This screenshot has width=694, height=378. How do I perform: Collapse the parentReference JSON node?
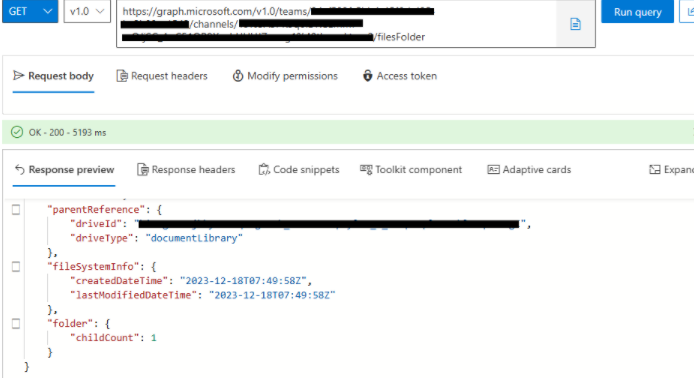tap(16, 210)
